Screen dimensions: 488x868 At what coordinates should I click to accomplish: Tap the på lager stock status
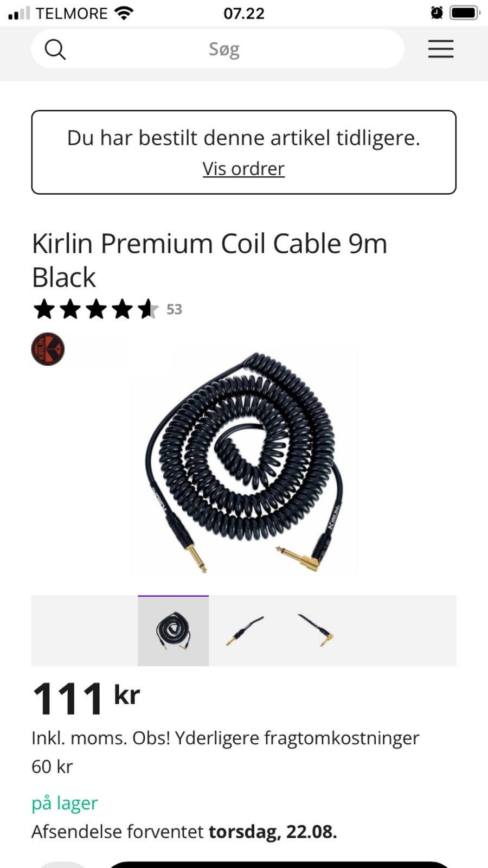pyautogui.click(x=65, y=803)
